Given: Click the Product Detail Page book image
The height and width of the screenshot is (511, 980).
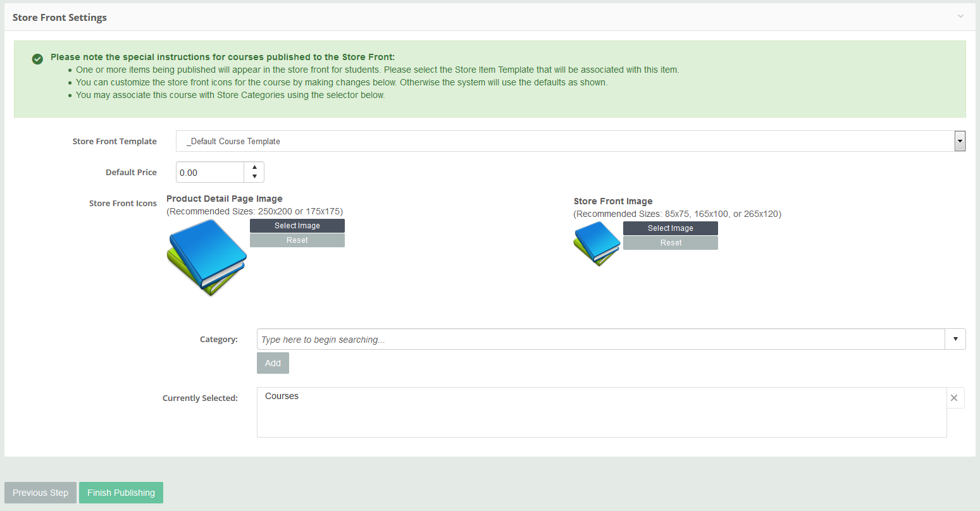Looking at the screenshot, I should tap(207, 257).
